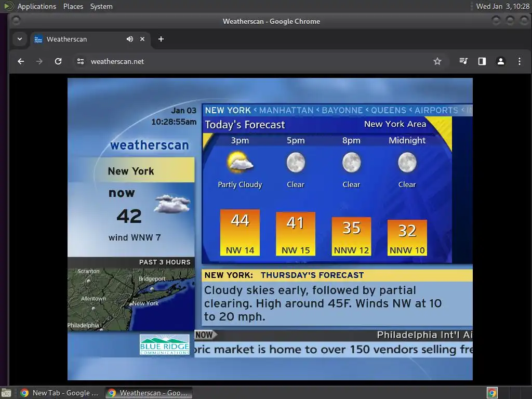Select the MANHATTAN location tab
The image size is (532, 399).
(286, 110)
